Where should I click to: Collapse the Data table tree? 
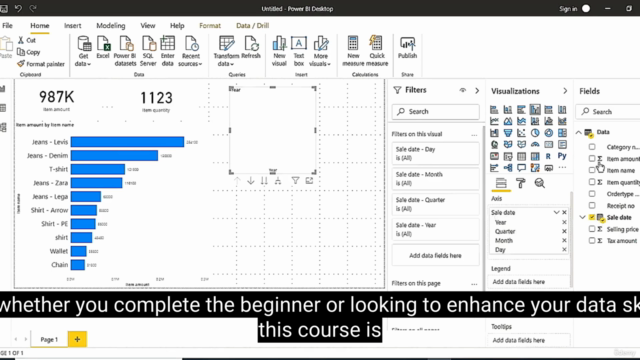[x=579, y=132]
